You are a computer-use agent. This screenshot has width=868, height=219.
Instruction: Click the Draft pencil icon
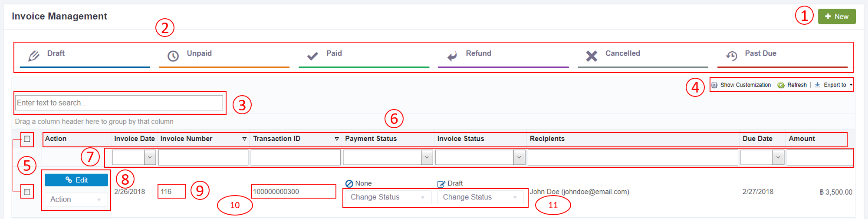pyautogui.click(x=34, y=56)
